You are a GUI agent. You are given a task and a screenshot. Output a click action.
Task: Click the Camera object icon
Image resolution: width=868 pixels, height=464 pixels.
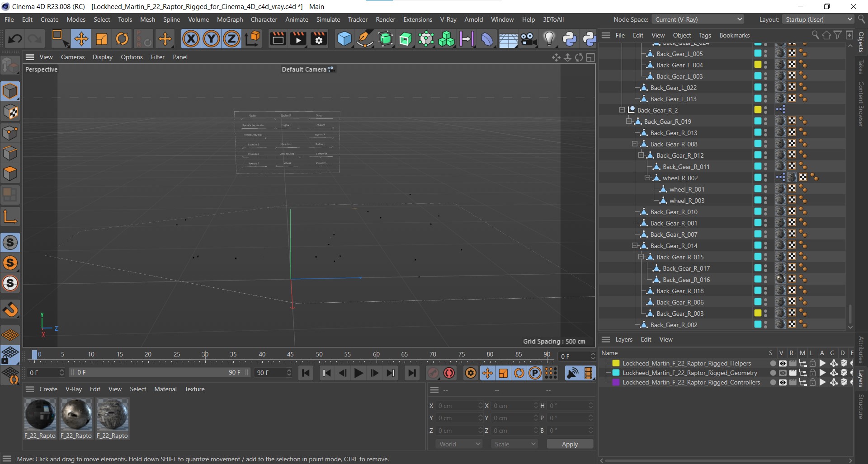(x=528, y=39)
